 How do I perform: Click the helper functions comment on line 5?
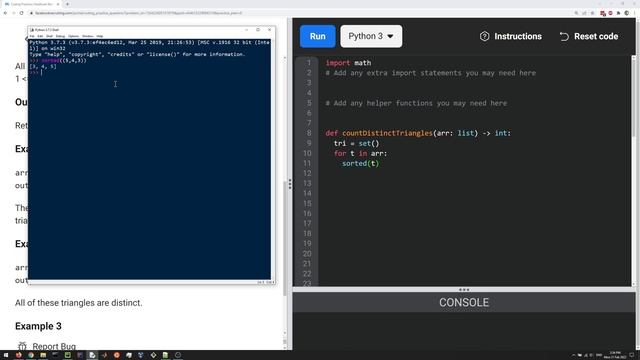(416, 103)
